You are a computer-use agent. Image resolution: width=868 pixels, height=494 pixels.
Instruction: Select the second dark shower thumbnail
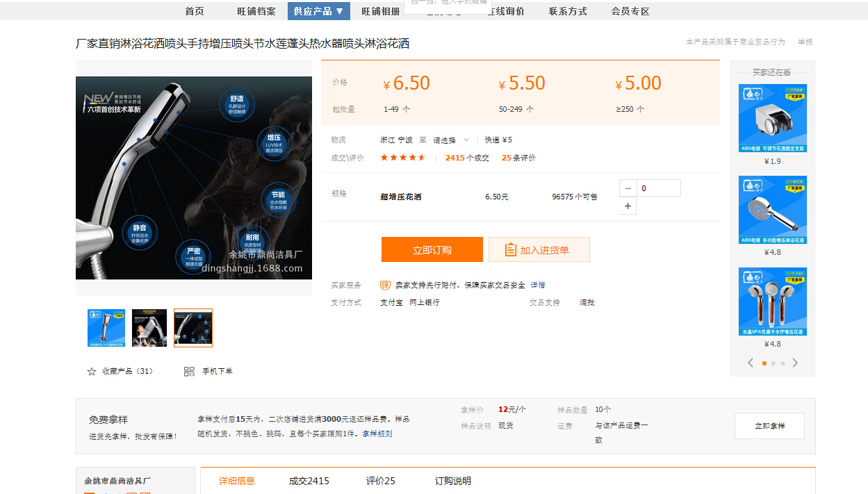tap(149, 328)
